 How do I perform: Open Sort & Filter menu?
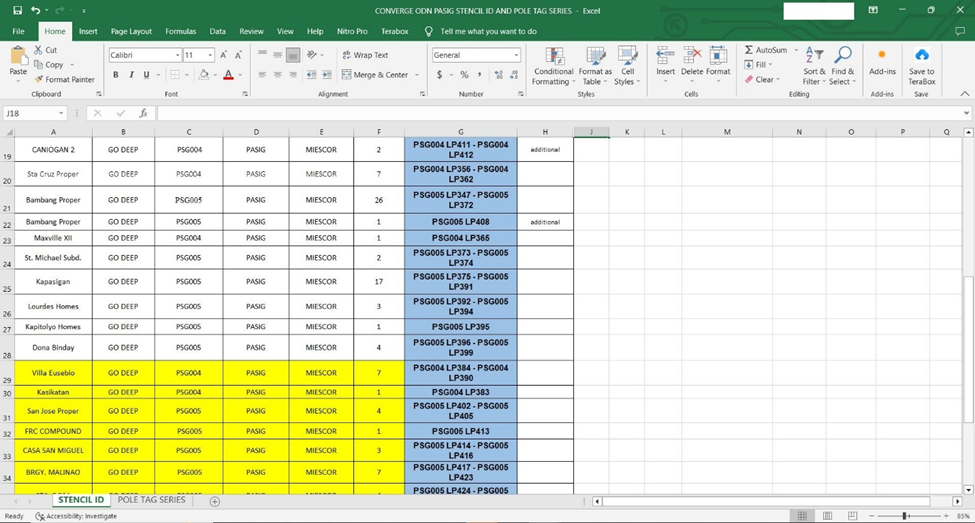[814, 66]
